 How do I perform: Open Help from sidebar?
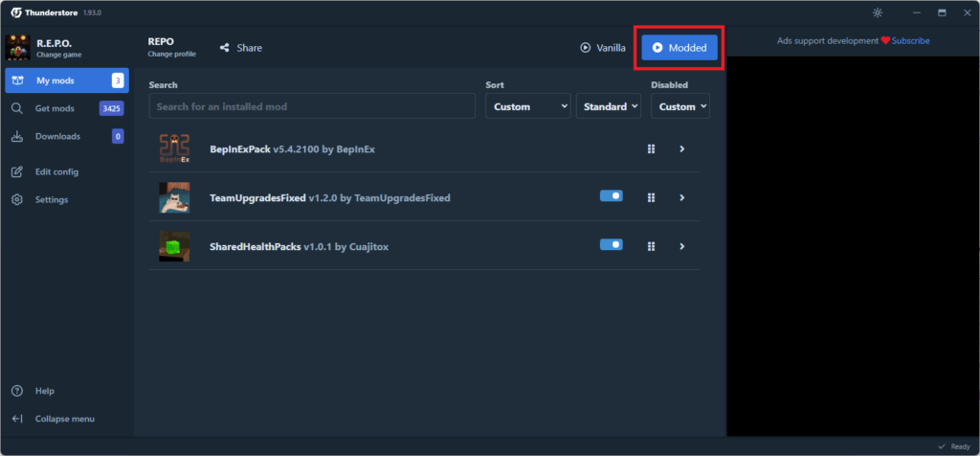(x=67, y=391)
